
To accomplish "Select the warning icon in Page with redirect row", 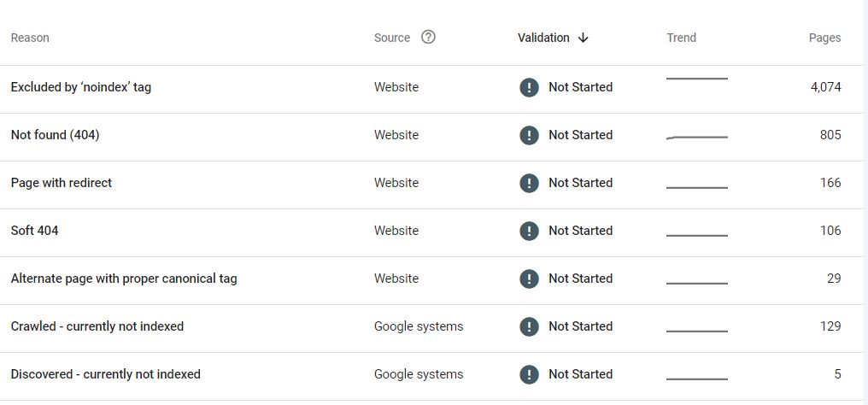I will coord(529,183).
